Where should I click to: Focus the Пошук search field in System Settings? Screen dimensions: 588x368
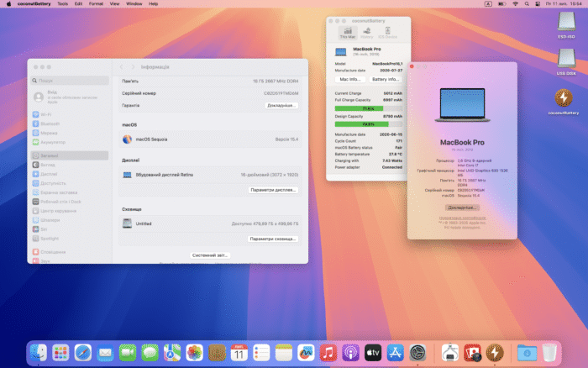click(x=70, y=81)
